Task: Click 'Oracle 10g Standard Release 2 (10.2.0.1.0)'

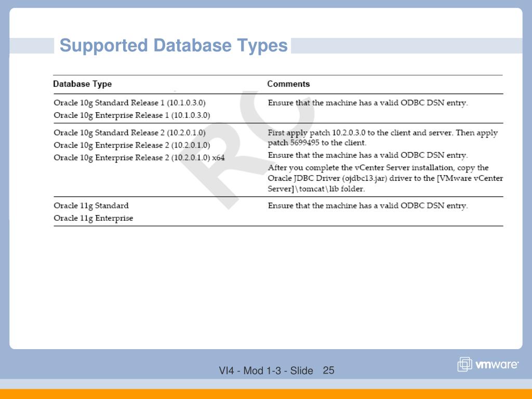Action: [x=129, y=132]
